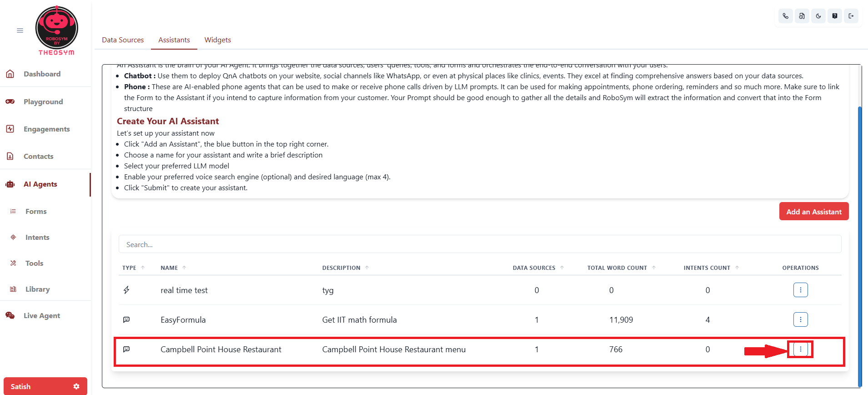
Task: Click the Forms list icon
Action: (x=13, y=211)
